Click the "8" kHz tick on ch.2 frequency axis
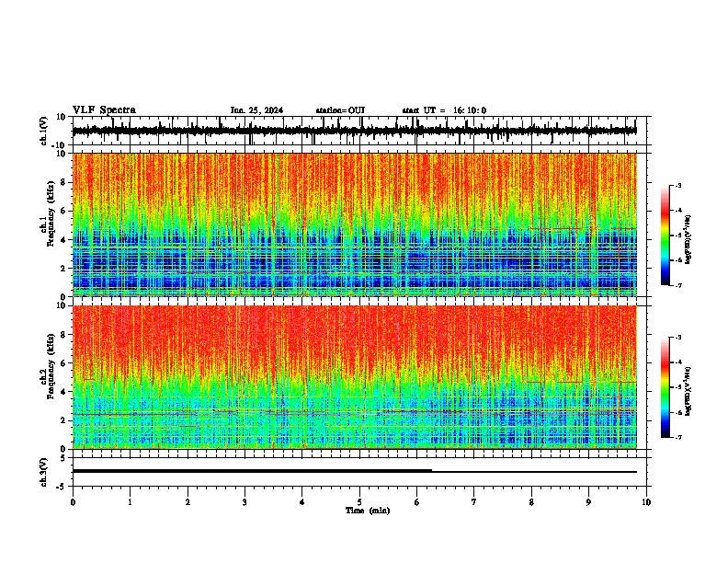This screenshot has height=563, width=728. tap(63, 335)
